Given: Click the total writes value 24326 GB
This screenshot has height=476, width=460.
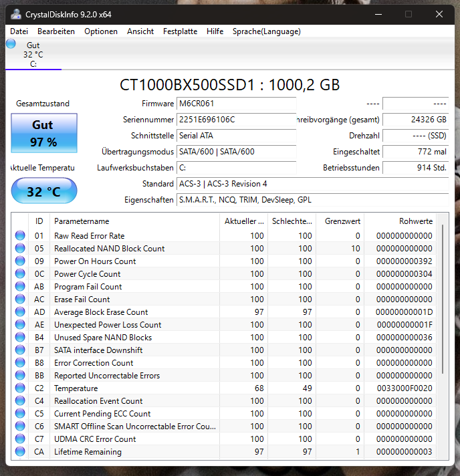Looking at the screenshot, I should point(415,120).
